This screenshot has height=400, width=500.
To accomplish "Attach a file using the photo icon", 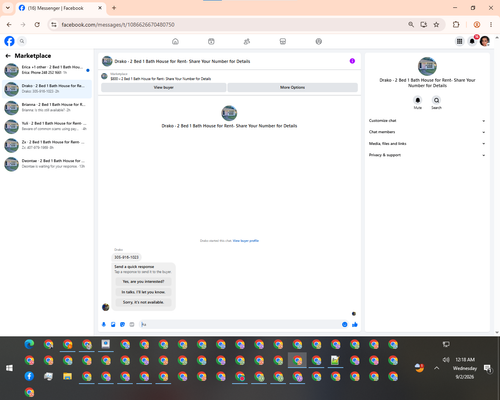I will tap(113, 324).
